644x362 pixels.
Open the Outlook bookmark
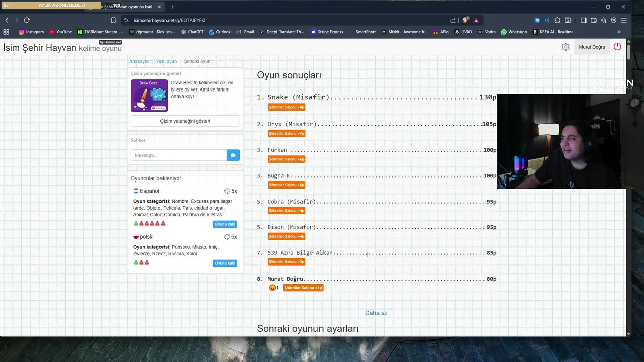pyautogui.click(x=219, y=32)
